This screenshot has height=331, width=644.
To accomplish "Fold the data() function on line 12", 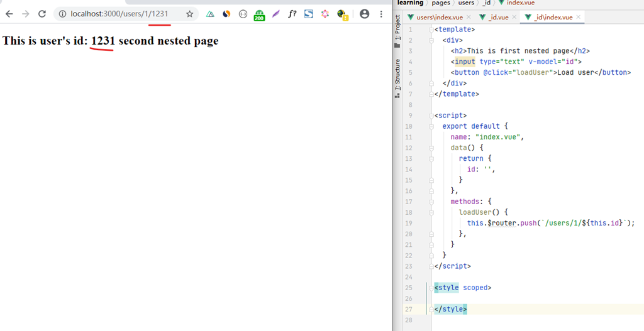I will (x=431, y=148).
